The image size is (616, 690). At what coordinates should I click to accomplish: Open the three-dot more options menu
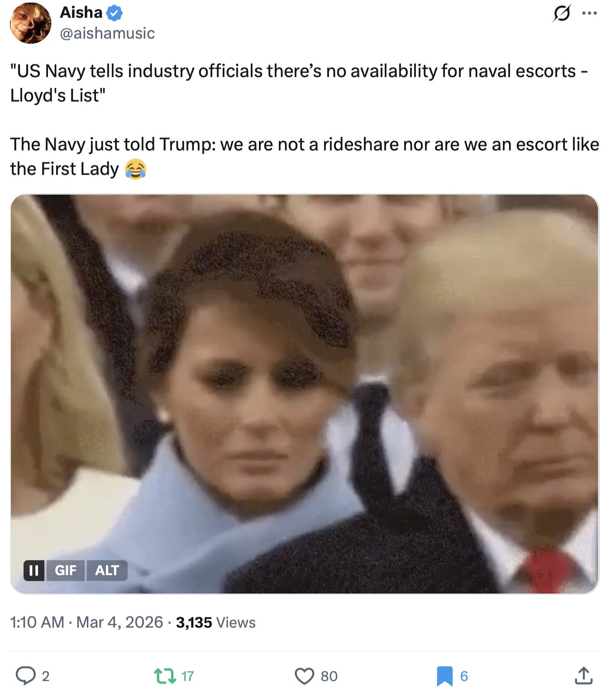tap(589, 13)
